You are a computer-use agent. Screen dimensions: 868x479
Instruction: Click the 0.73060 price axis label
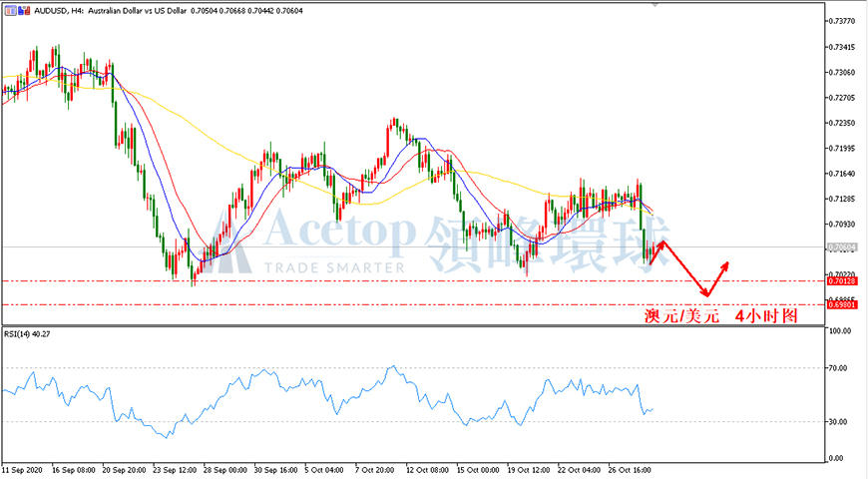tap(842, 73)
